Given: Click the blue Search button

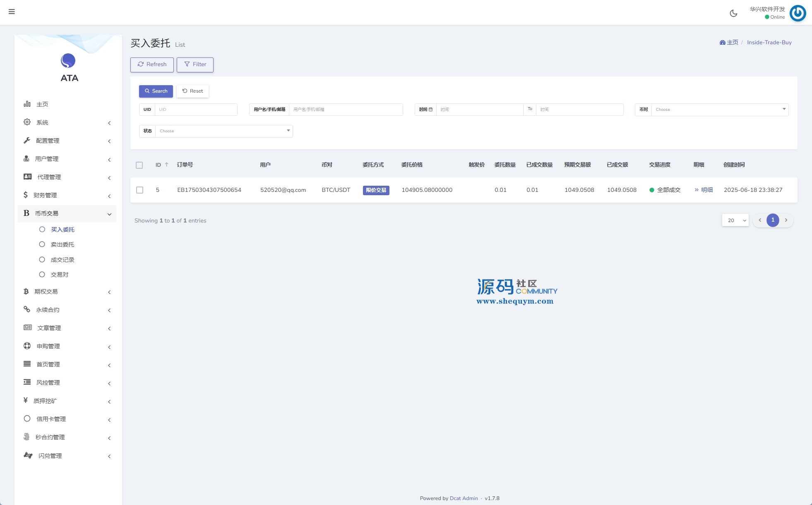Looking at the screenshot, I should (156, 91).
